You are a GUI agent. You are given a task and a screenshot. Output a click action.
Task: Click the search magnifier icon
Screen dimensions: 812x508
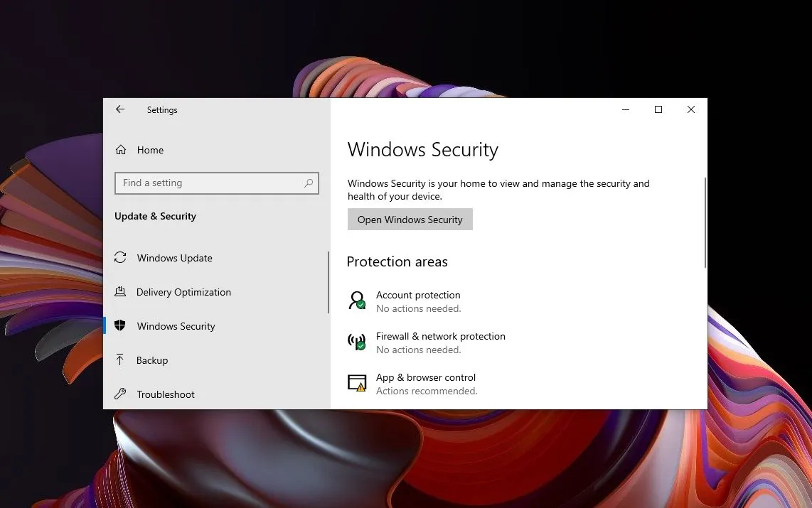point(309,183)
